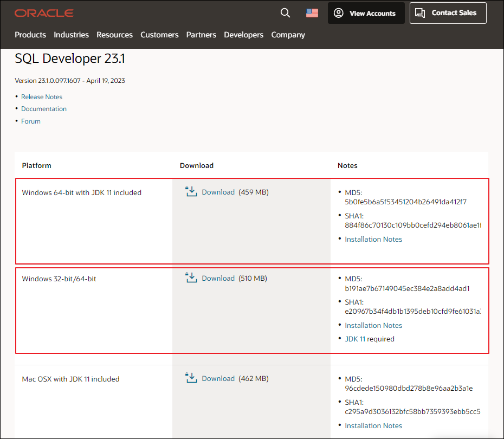Click the (510 MB) file size text
Screen dimensions: 504x439
tap(253, 279)
